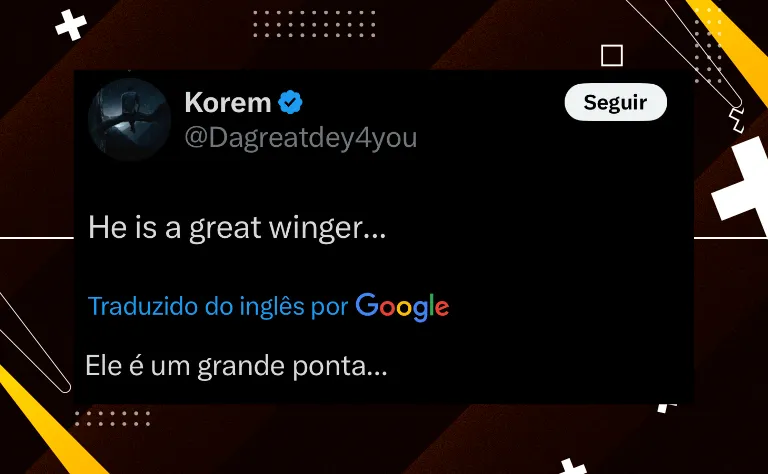This screenshot has width=768, height=474.
Task: Click the blue verified badge next to Korem
Action: pos(290,102)
